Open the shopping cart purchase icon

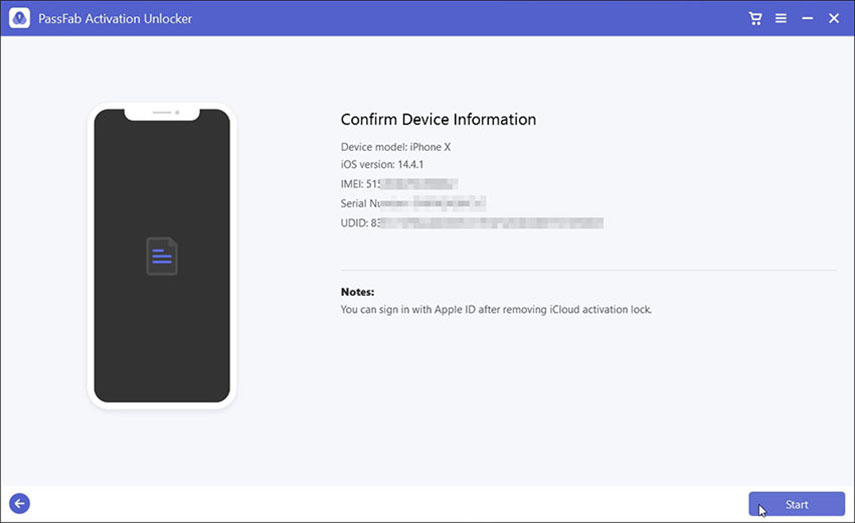point(756,18)
